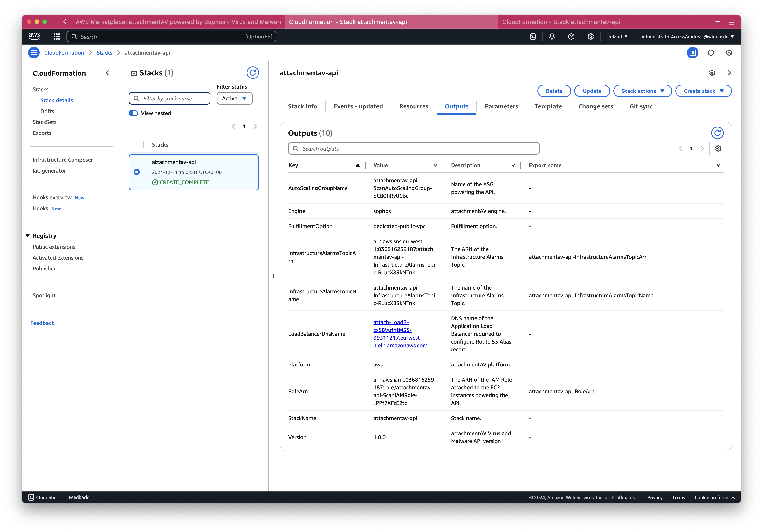Viewport: 763px width, 532px height.
Task: Go to next Outputs page
Action: click(x=702, y=148)
